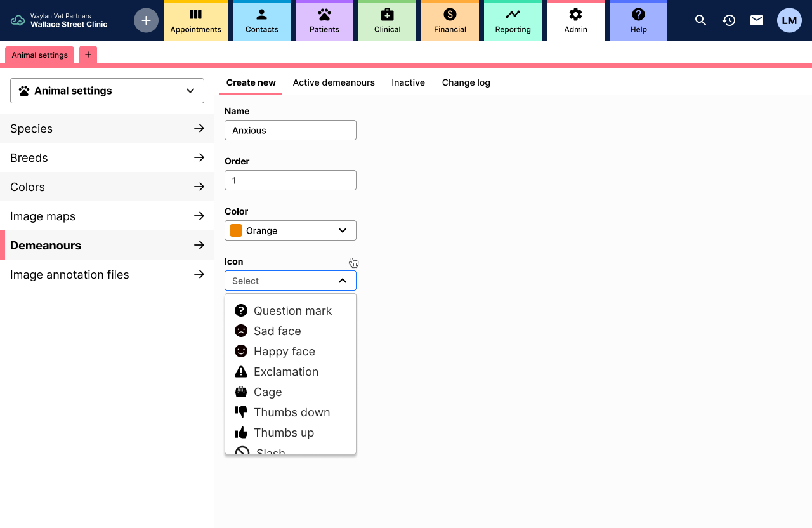
Task: Open the Clinical module
Action: 387,20
